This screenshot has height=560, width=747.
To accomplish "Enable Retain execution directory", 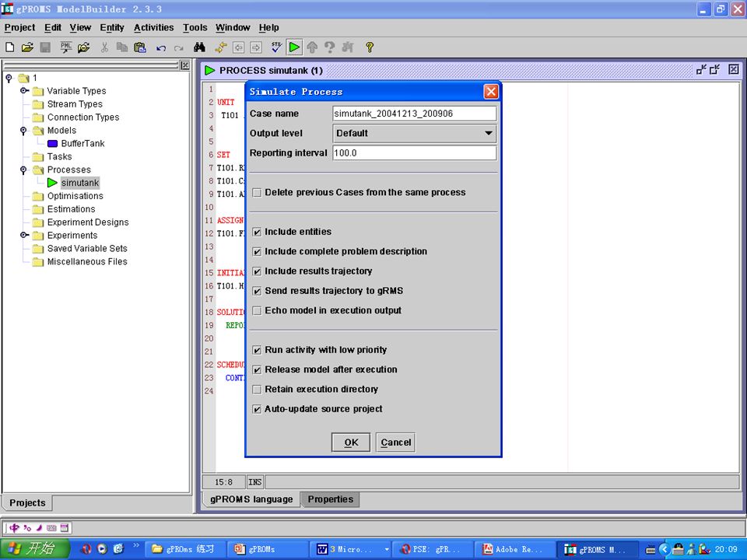I will pyautogui.click(x=257, y=390).
